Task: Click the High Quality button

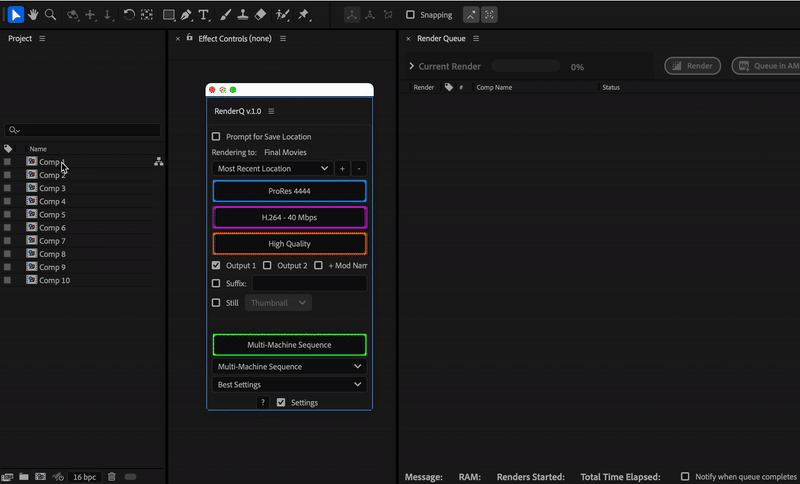Action: 289,244
